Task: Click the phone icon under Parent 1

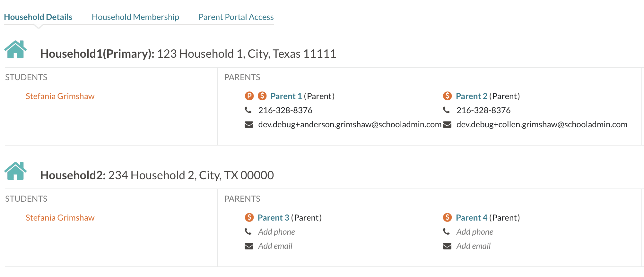Action: tap(248, 110)
